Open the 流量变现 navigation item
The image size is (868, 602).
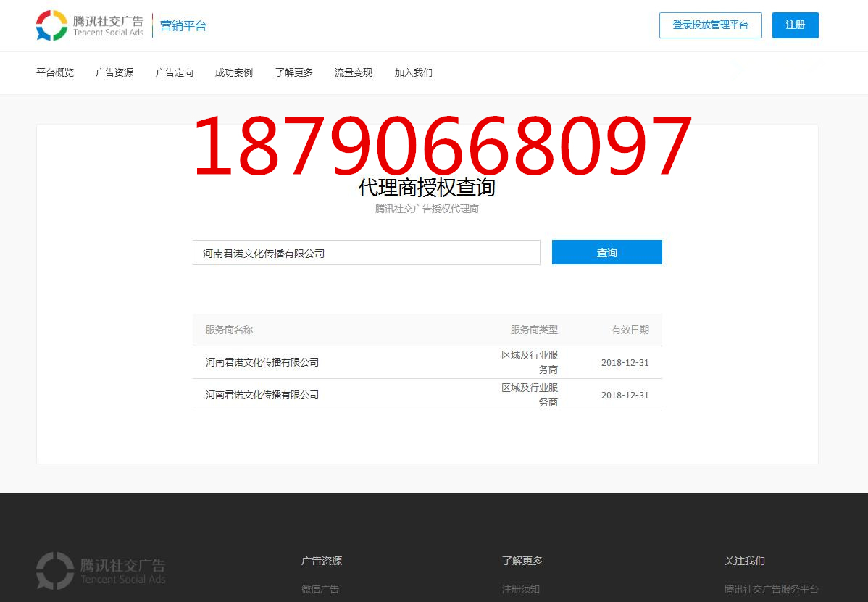point(353,72)
